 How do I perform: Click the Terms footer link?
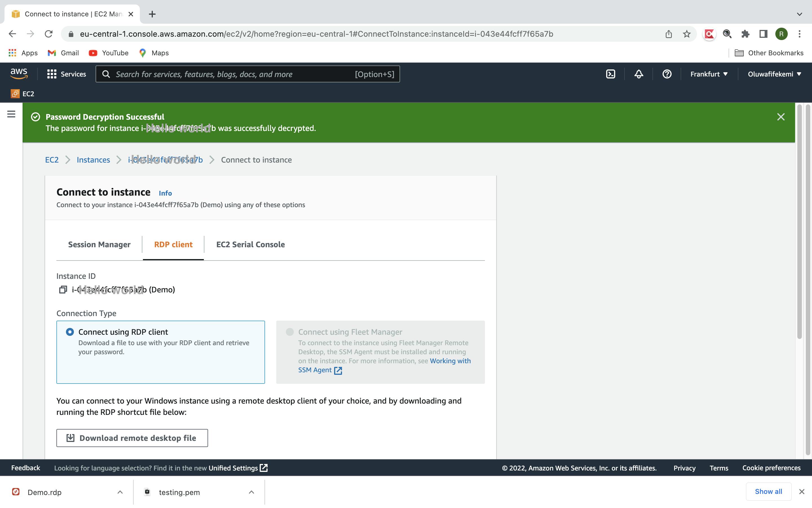pyautogui.click(x=719, y=468)
